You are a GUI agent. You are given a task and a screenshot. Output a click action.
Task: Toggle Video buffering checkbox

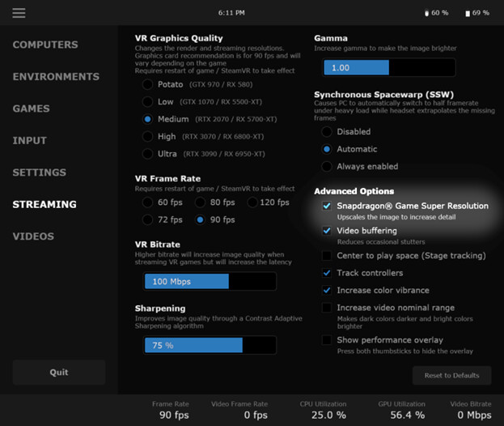pyautogui.click(x=327, y=231)
